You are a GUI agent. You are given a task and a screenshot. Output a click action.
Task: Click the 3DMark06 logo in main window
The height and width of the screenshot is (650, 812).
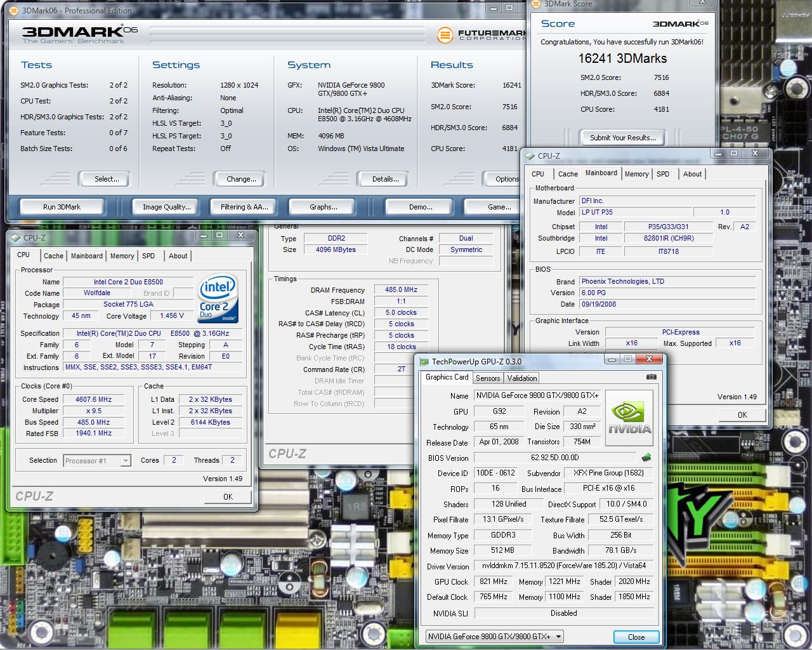pyautogui.click(x=79, y=34)
